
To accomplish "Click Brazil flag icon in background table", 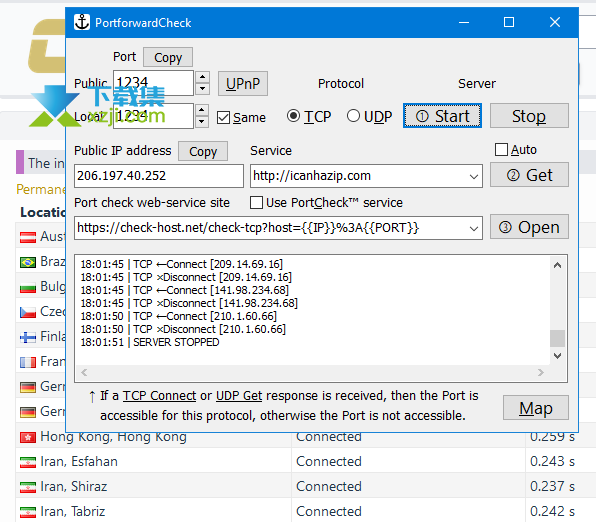I will pyautogui.click(x=28, y=262).
